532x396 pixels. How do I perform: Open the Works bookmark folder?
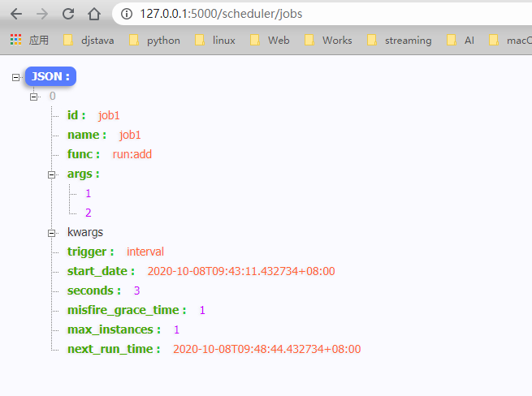click(x=328, y=40)
